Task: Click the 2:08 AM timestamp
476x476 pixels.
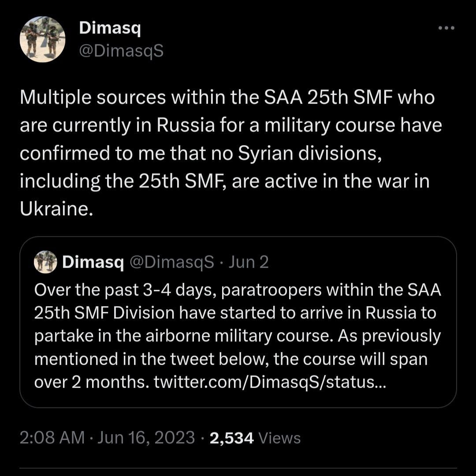Action: pos(52,438)
